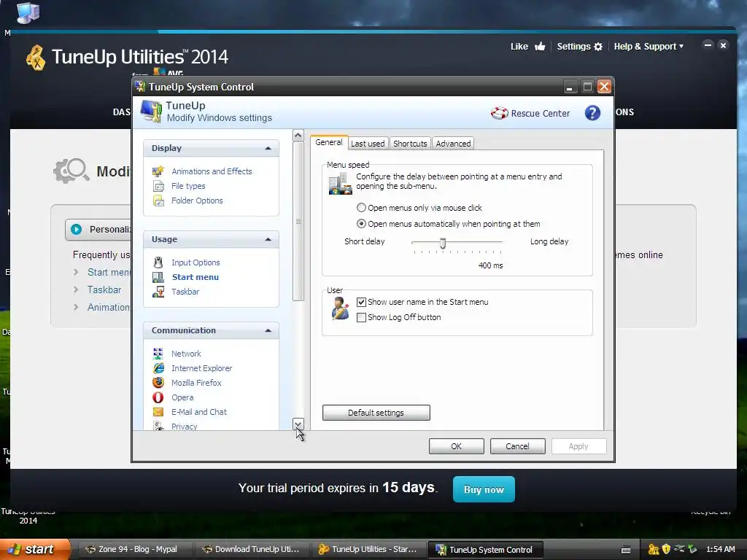Click the Folder Options icon
Image resolution: width=747 pixels, height=560 pixels.
pos(158,201)
